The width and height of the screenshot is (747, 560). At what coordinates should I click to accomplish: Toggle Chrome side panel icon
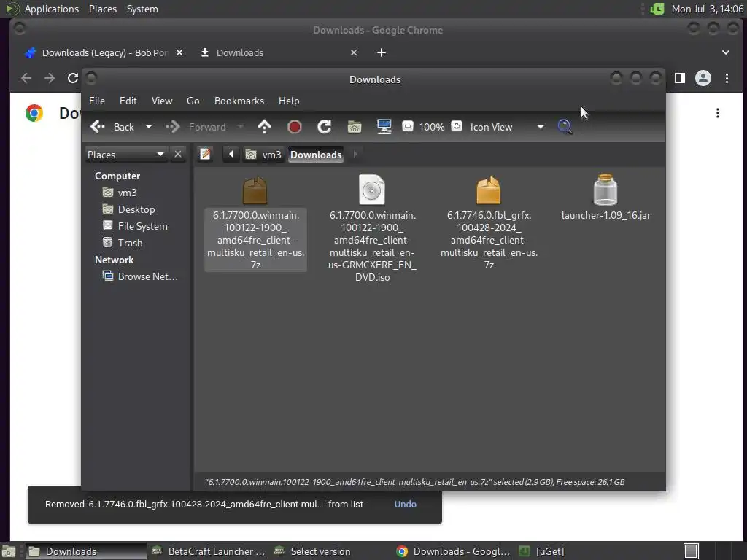click(x=680, y=78)
